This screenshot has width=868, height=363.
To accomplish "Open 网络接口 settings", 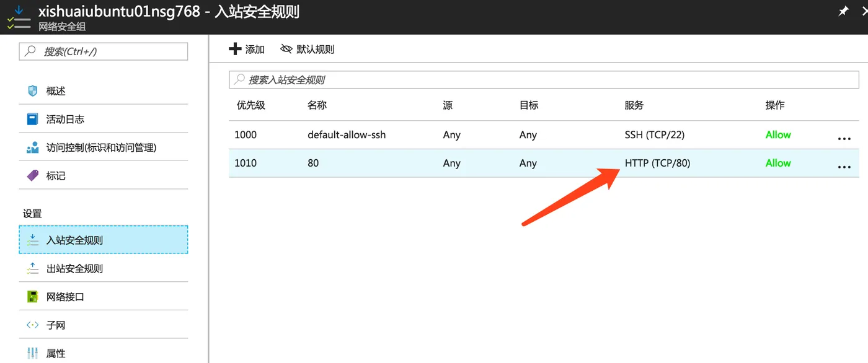I will (x=104, y=297).
